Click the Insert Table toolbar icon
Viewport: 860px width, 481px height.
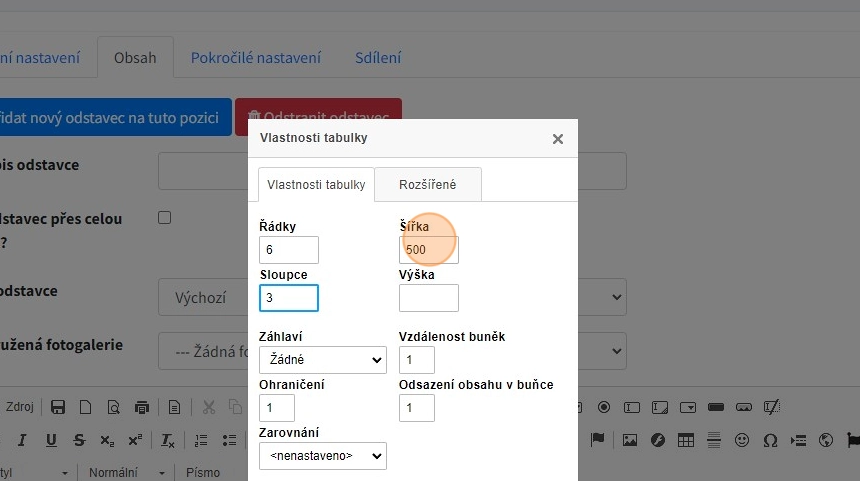click(686, 440)
